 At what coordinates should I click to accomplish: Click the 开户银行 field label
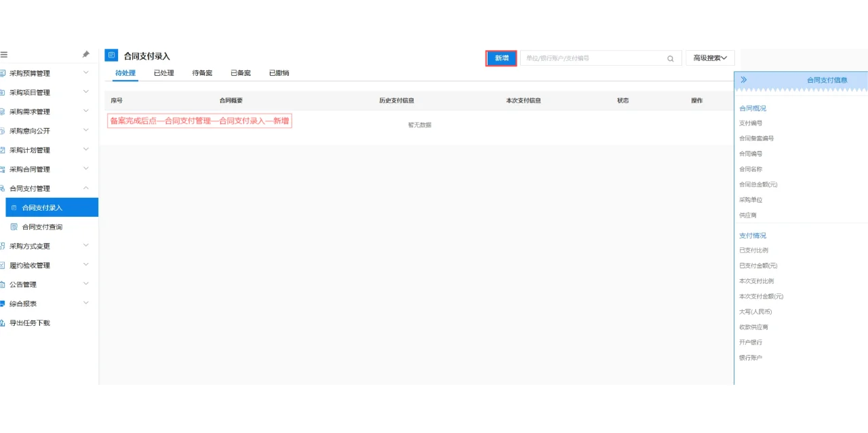(x=751, y=342)
